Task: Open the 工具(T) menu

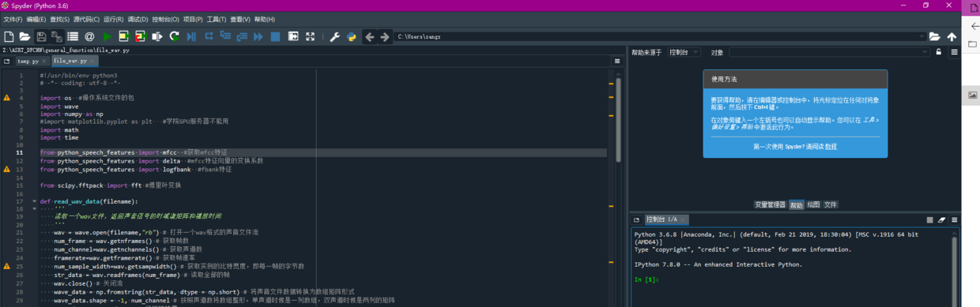Action: click(x=217, y=19)
